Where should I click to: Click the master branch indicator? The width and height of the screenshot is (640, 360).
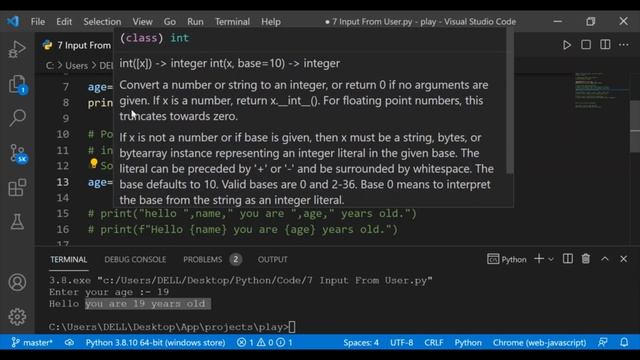point(32,342)
